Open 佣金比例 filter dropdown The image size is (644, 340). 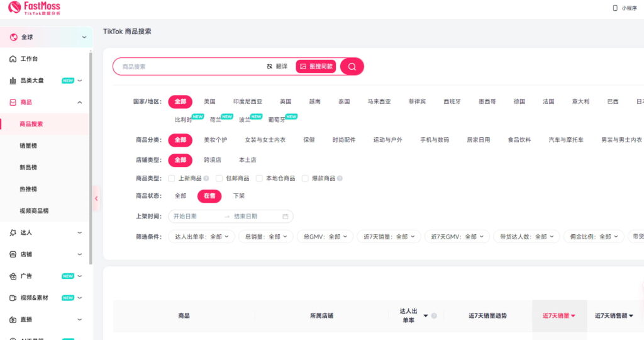point(594,237)
